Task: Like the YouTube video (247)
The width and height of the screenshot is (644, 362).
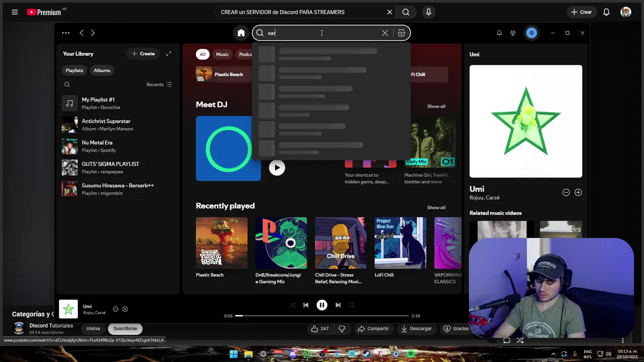Action: pyautogui.click(x=320, y=328)
